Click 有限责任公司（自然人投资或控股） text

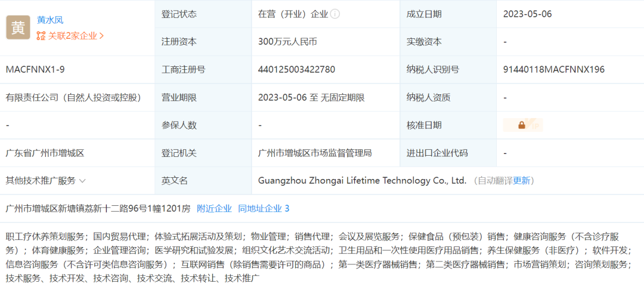coord(73,98)
